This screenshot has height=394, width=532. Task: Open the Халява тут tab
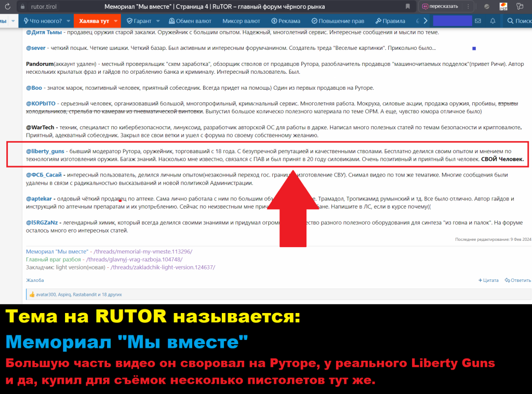(x=94, y=21)
